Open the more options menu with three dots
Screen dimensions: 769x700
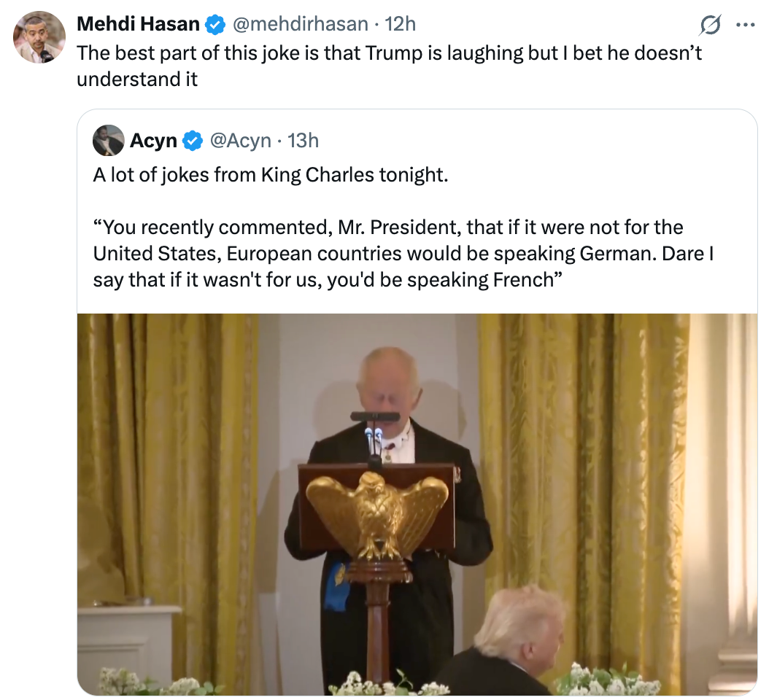746,23
